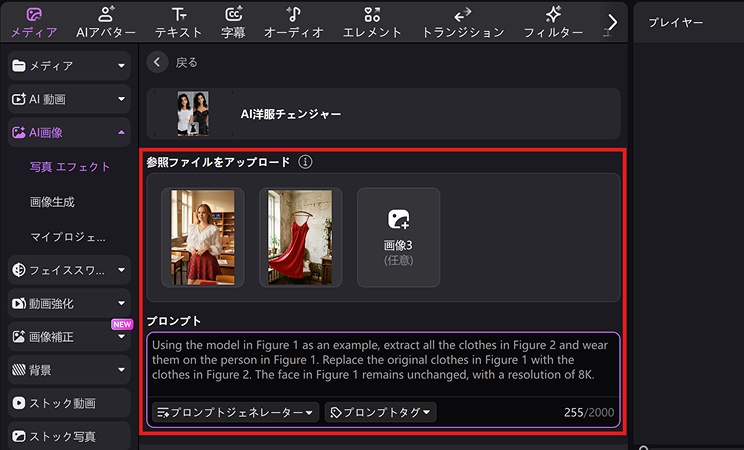Viewport: 744px width, 450px height.
Task: Click the 255/2000 character counter
Action: (589, 412)
